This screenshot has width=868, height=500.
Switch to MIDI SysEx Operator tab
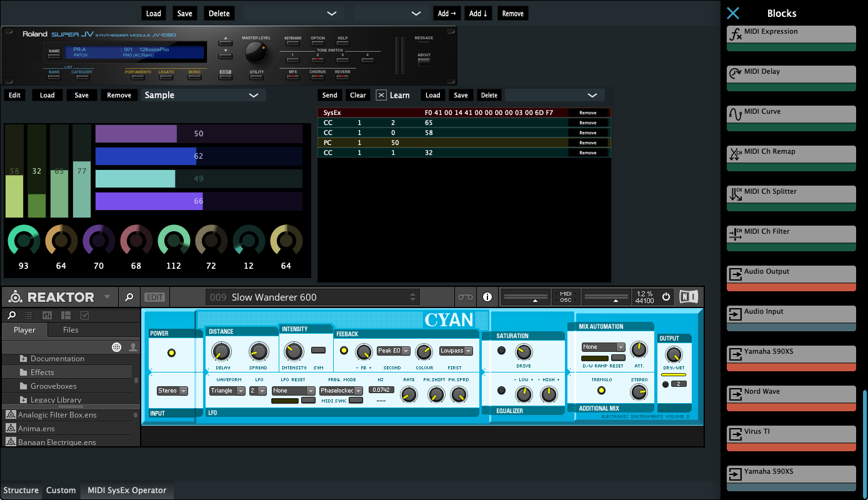pyautogui.click(x=127, y=490)
